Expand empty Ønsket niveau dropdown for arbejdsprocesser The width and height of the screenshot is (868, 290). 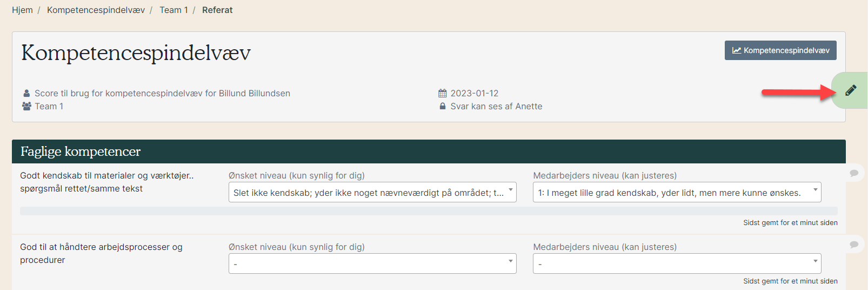[372, 263]
